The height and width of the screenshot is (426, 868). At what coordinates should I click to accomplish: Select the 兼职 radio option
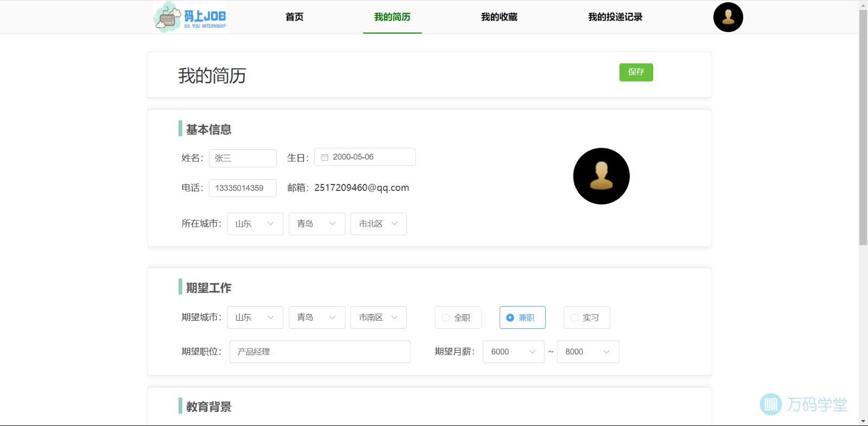(522, 317)
